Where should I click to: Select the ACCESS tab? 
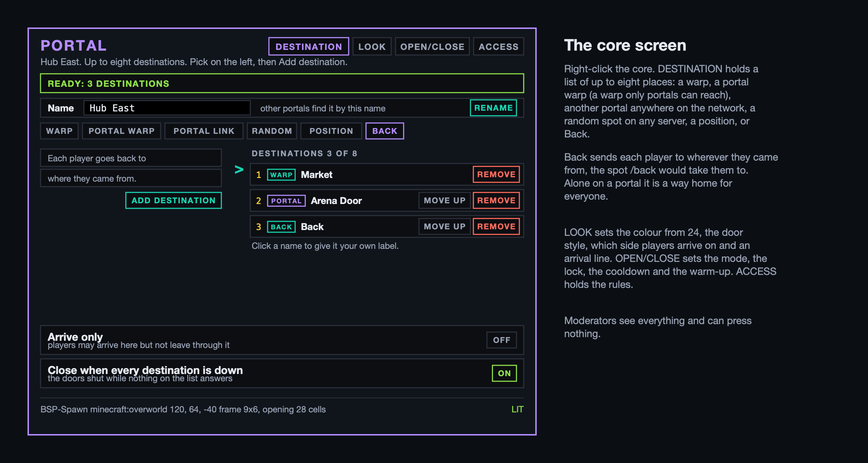[498, 47]
